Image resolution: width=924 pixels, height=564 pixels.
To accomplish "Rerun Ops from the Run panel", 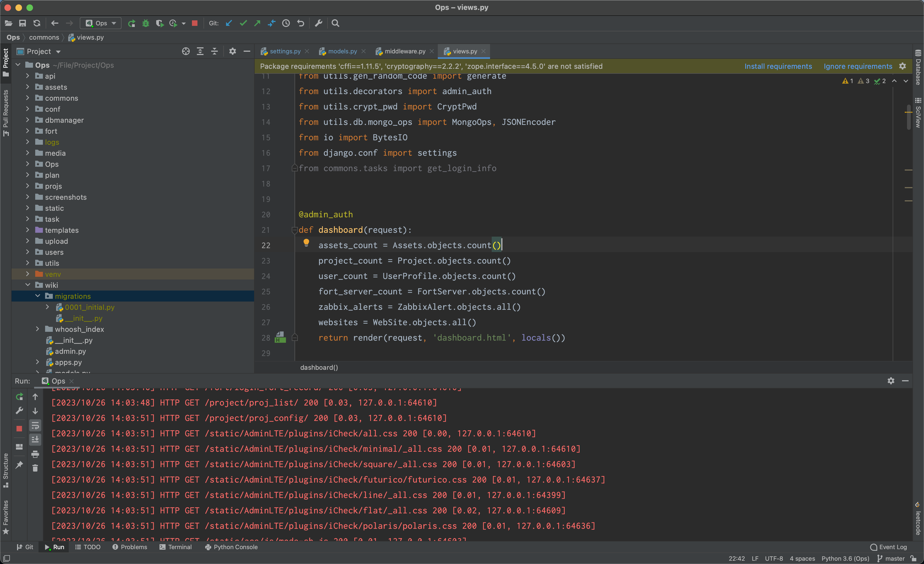I will 20,397.
